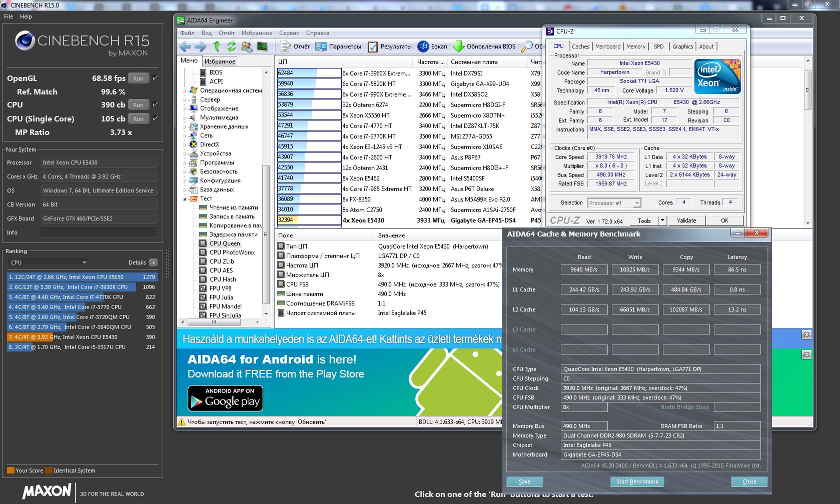Click the Close button in Cache & Memory Benchmark

click(749, 481)
